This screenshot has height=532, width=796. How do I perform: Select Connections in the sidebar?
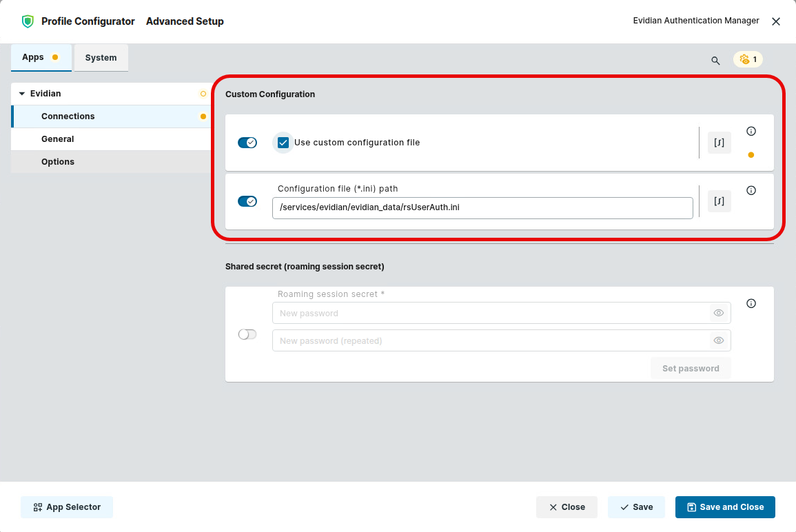(111, 116)
